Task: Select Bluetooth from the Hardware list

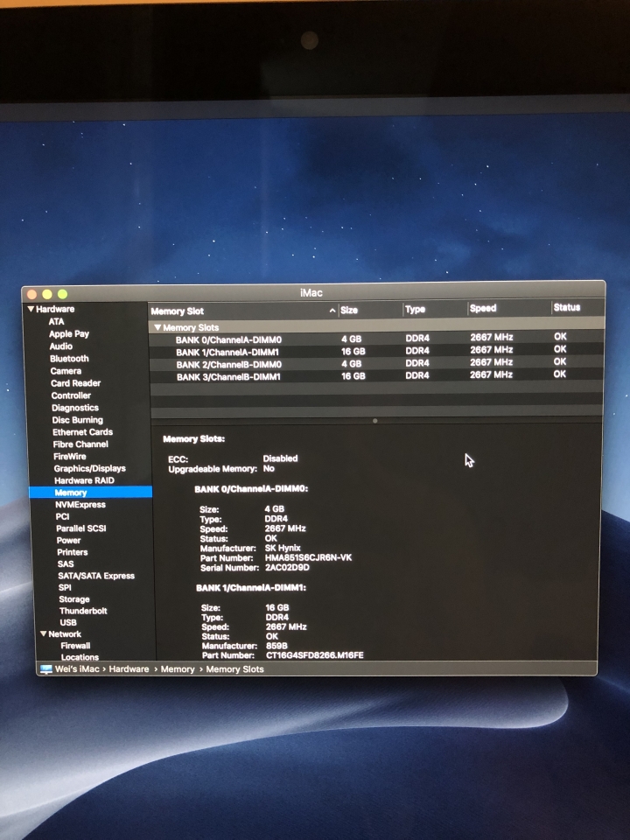Action: pyautogui.click(x=69, y=358)
